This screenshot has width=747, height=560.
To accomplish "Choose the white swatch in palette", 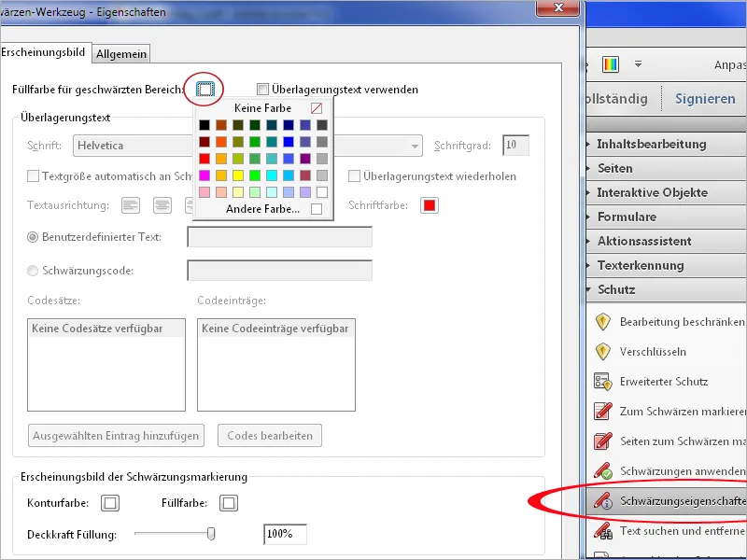I will point(322,192).
